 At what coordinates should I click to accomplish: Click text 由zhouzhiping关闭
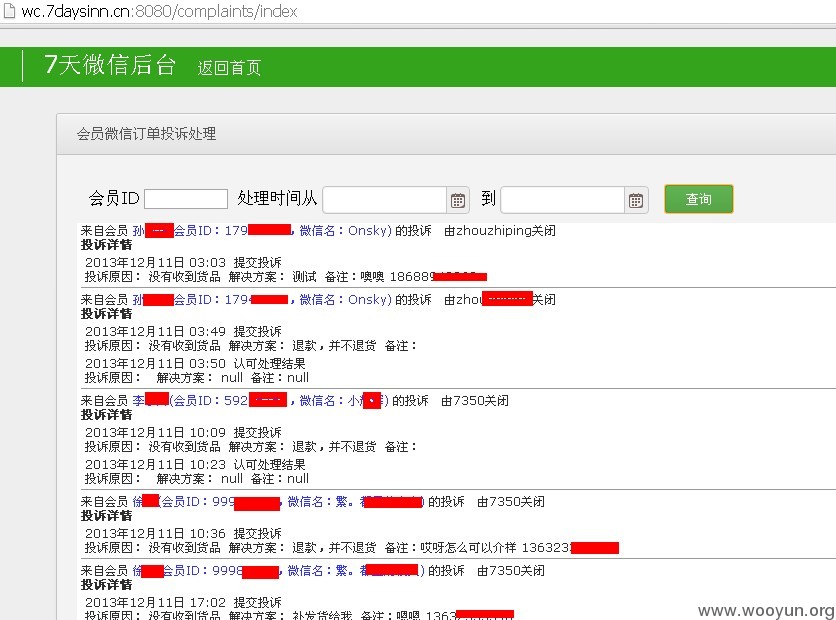click(500, 231)
